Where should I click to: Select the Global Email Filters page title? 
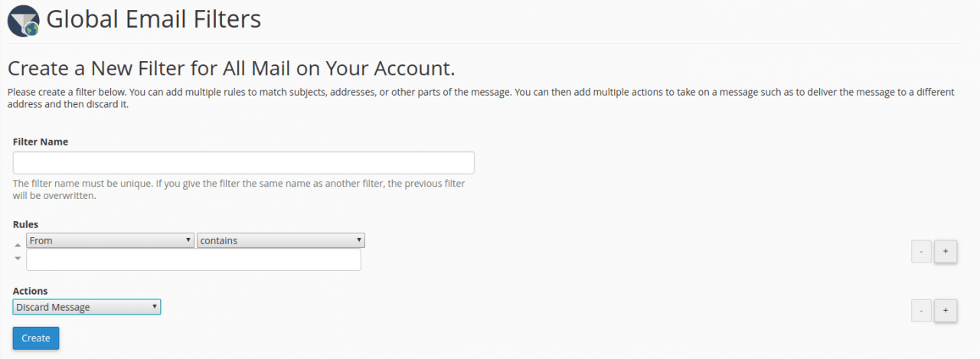[x=153, y=19]
